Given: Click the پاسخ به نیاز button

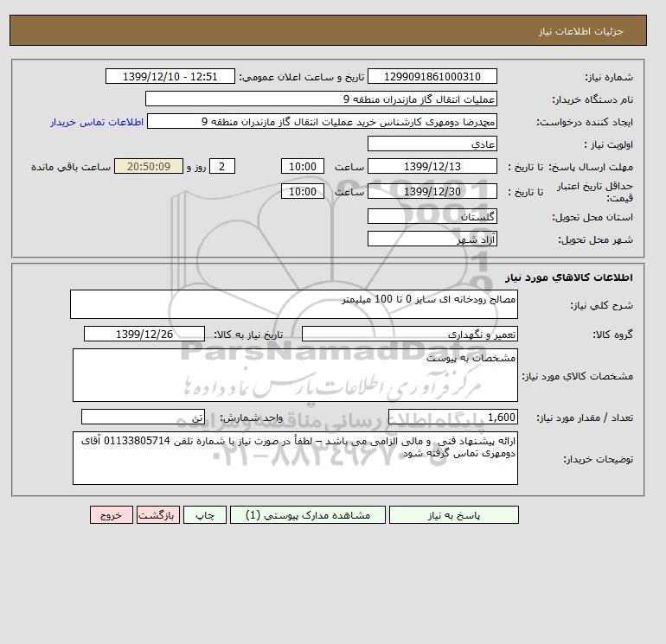Looking at the screenshot, I should tap(453, 514).
